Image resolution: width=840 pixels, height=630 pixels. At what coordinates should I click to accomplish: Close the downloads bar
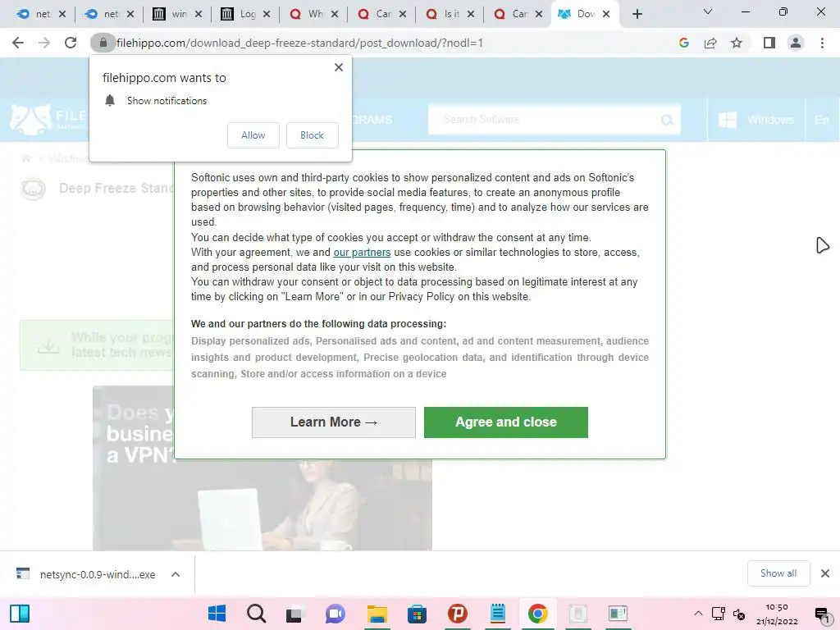tap(825, 573)
